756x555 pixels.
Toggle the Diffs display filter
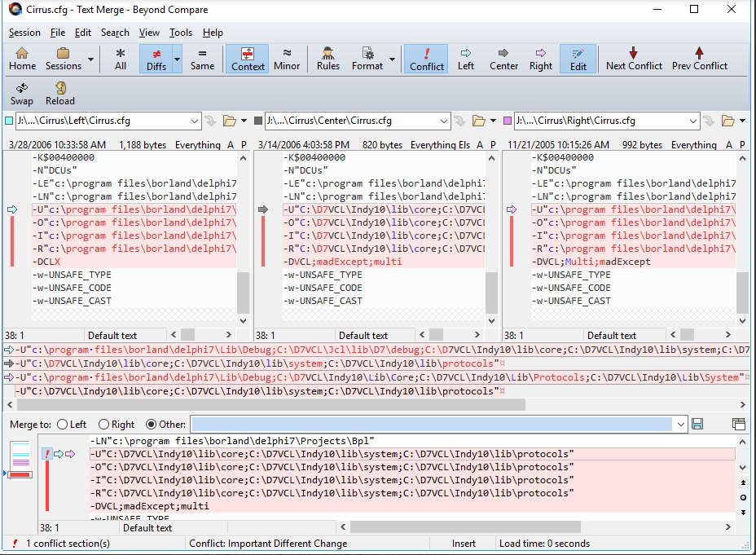(x=156, y=59)
